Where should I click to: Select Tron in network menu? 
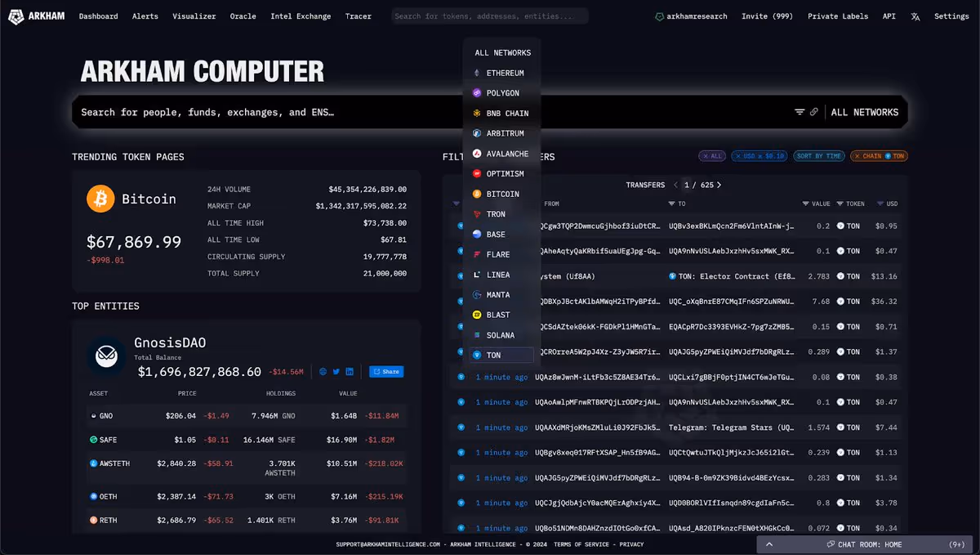point(502,214)
